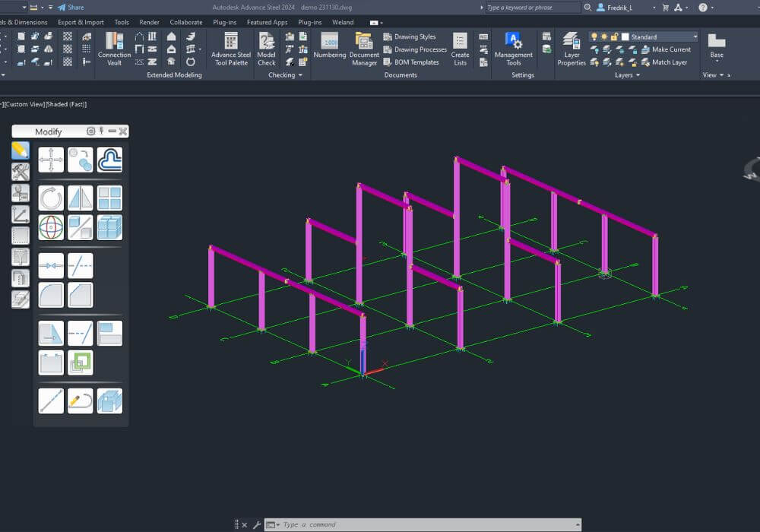760x532 pixels.
Task: Launch the Advance Steel Tool Palette
Action: click(230, 48)
